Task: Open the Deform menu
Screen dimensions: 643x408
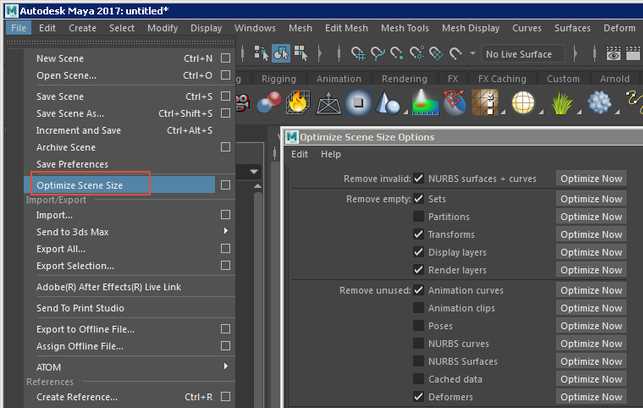Action: [x=619, y=28]
